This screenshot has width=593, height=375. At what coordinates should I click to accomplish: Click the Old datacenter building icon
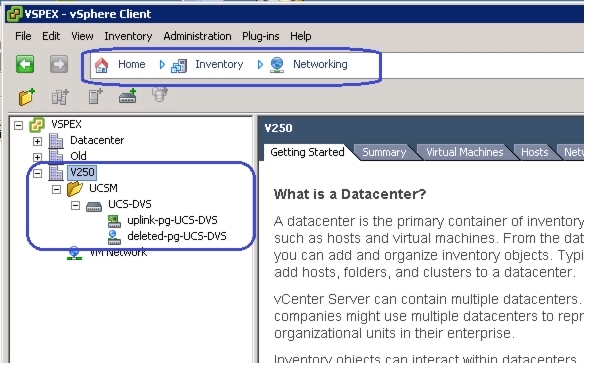click(x=56, y=156)
